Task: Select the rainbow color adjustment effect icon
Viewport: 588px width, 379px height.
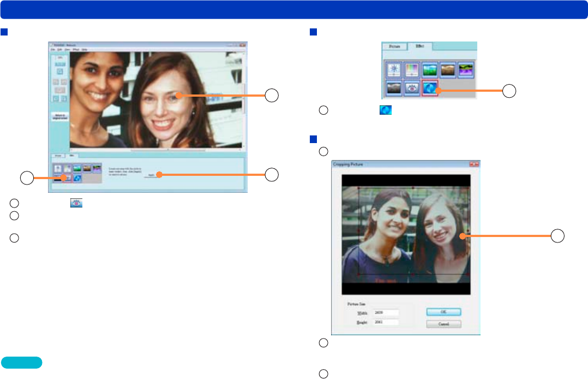Action: pos(412,69)
